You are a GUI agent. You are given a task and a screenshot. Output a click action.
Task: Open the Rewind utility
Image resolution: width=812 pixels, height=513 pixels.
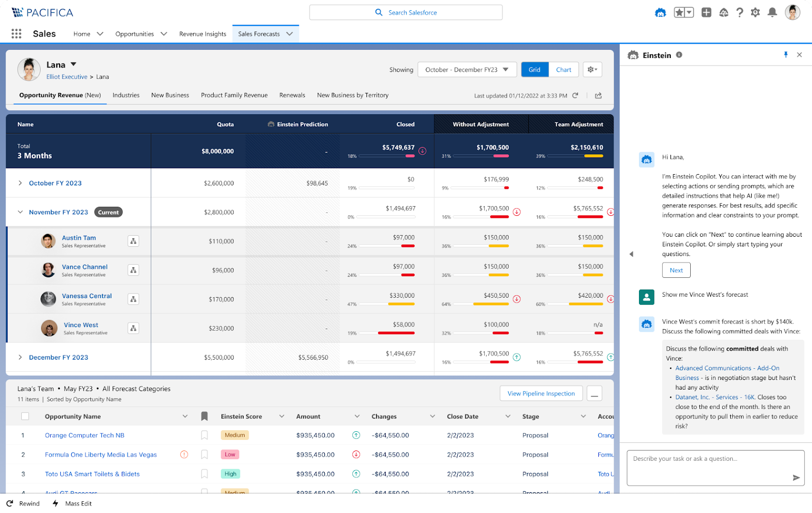point(23,503)
